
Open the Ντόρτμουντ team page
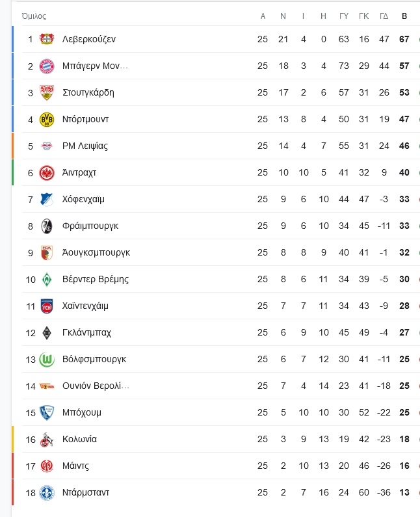pos(85,120)
